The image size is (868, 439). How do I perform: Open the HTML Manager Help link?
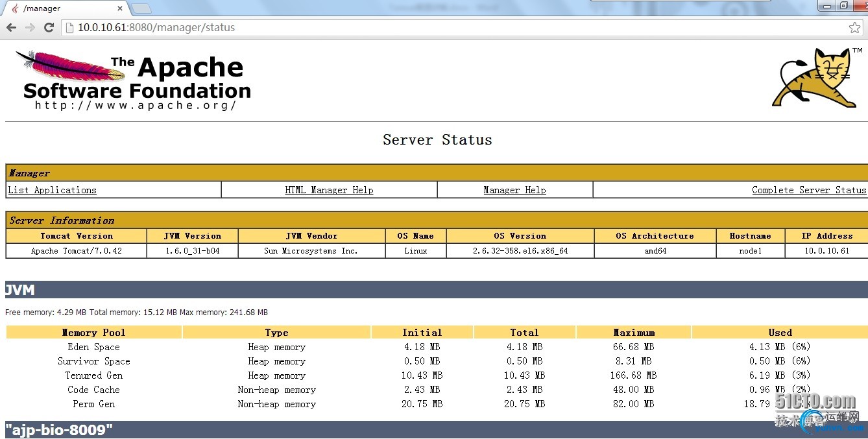pos(329,190)
